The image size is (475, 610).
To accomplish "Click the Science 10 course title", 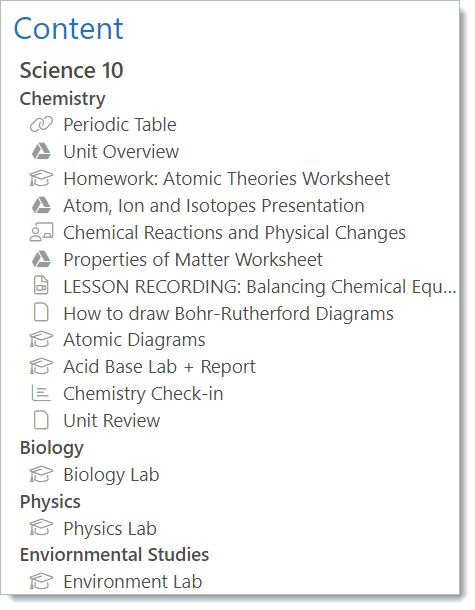I will tap(72, 70).
